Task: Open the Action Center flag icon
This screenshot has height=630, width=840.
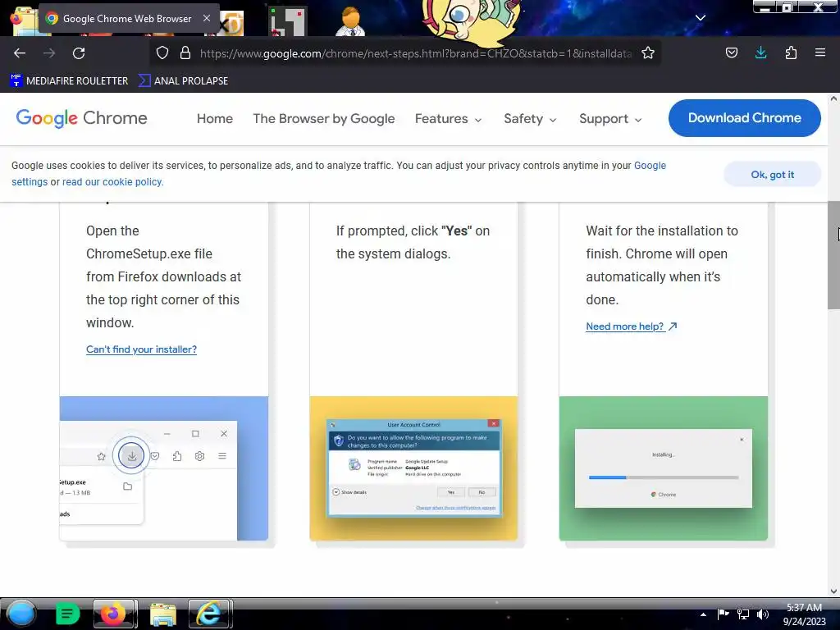Action: (x=723, y=614)
